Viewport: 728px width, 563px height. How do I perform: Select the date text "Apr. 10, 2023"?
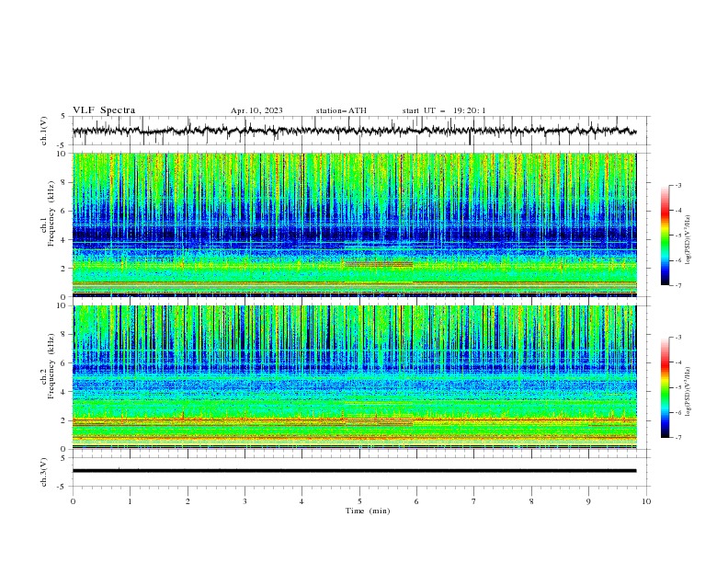click(x=256, y=110)
